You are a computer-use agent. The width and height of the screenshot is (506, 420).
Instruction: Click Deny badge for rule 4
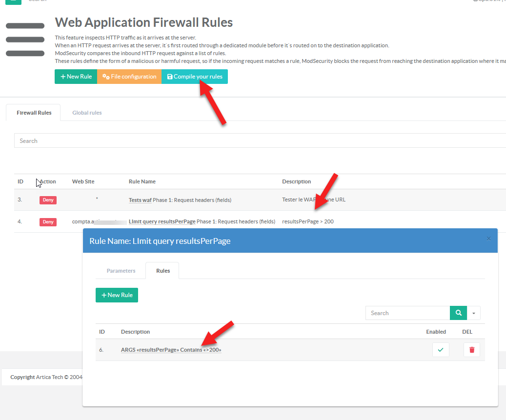48,222
